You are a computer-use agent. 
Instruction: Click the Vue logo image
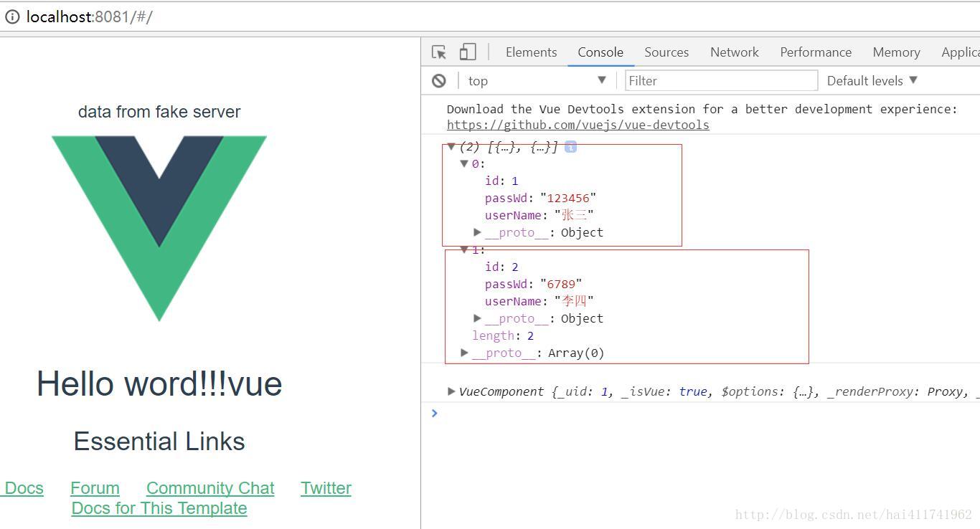(159, 229)
